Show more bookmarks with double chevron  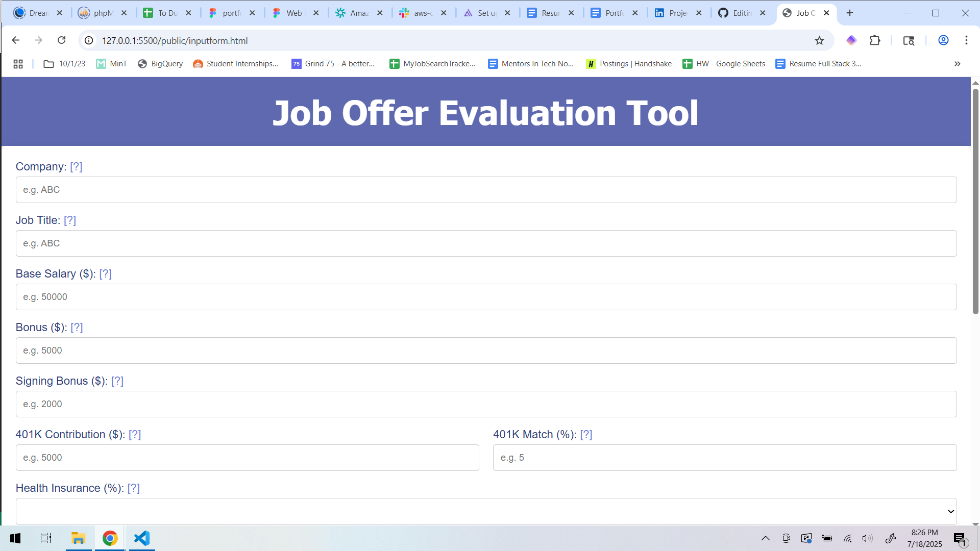(957, 64)
